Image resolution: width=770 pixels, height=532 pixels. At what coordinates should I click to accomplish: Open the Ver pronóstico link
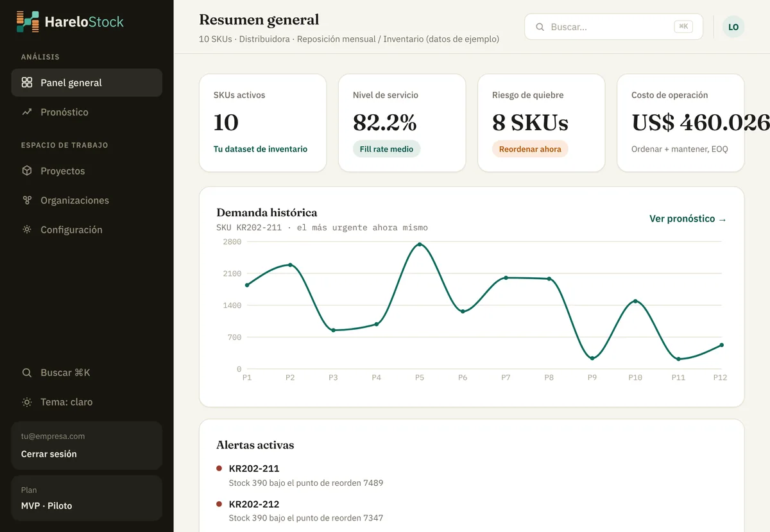point(688,219)
